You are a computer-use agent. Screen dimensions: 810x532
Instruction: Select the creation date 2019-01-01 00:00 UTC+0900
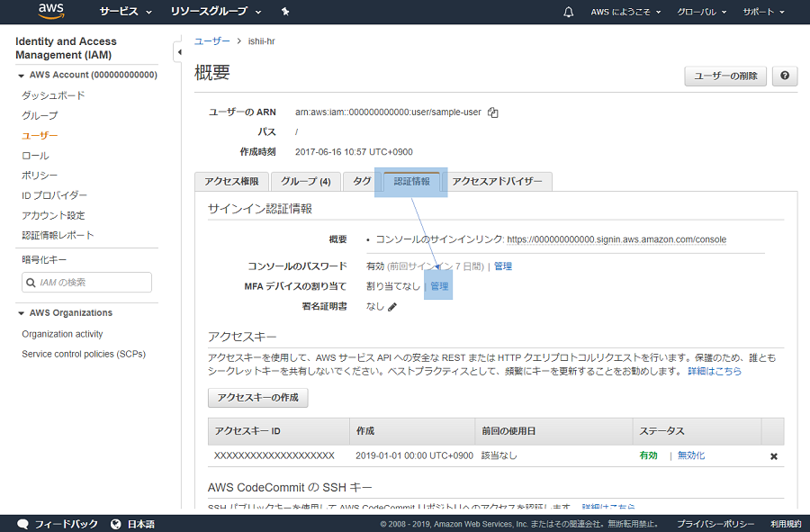pyautogui.click(x=414, y=455)
